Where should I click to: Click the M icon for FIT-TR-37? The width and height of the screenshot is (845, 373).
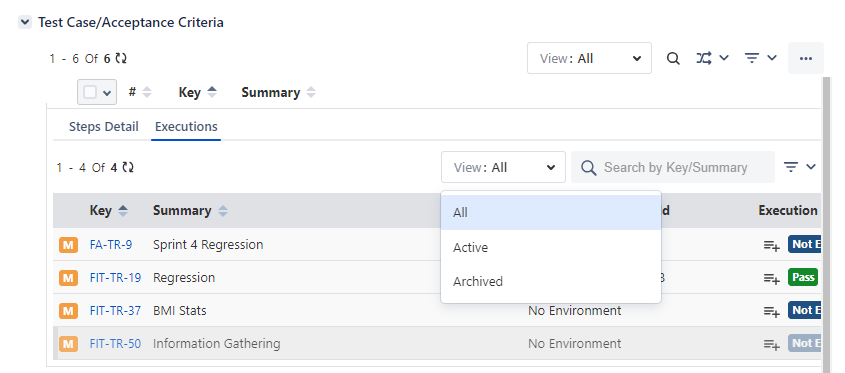pyautogui.click(x=68, y=311)
